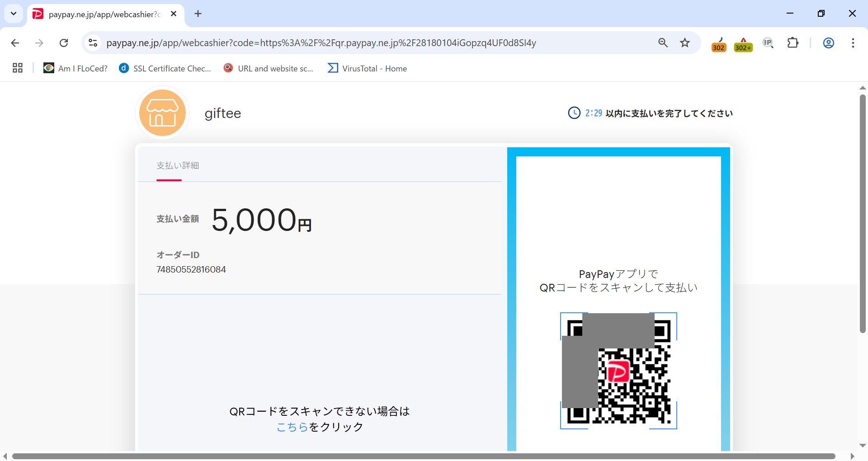The image size is (868, 461).
Task: Open the Chrome profile avatar
Action: point(829,43)
